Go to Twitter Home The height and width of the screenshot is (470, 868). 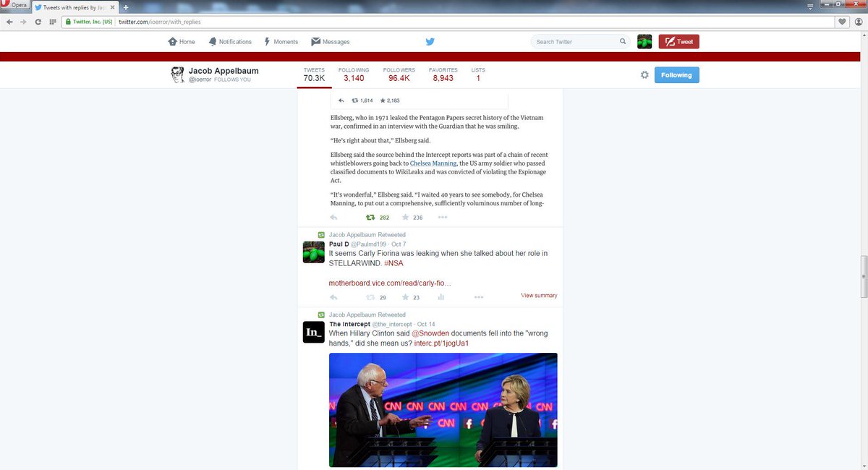[182, 42]
